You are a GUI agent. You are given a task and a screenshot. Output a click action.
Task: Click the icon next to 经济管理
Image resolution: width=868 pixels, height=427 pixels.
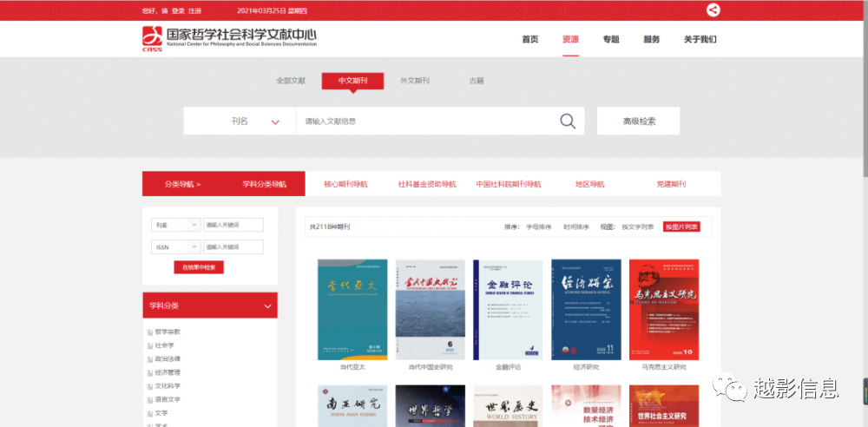[149, 372]
